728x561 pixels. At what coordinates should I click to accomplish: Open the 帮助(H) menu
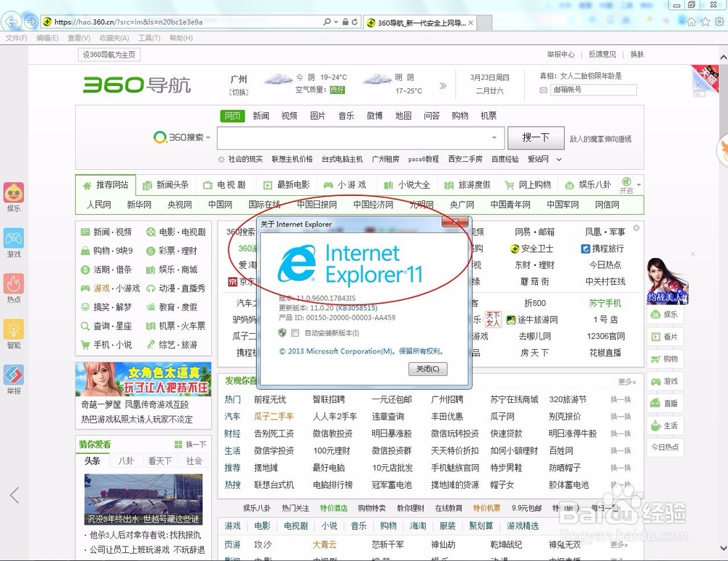pos(181,38)
